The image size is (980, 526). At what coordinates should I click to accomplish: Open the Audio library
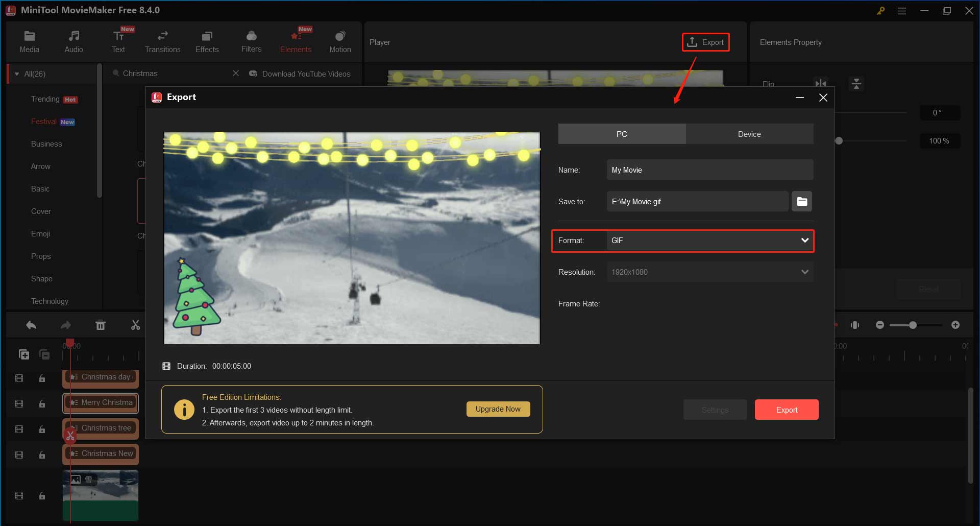73,41
